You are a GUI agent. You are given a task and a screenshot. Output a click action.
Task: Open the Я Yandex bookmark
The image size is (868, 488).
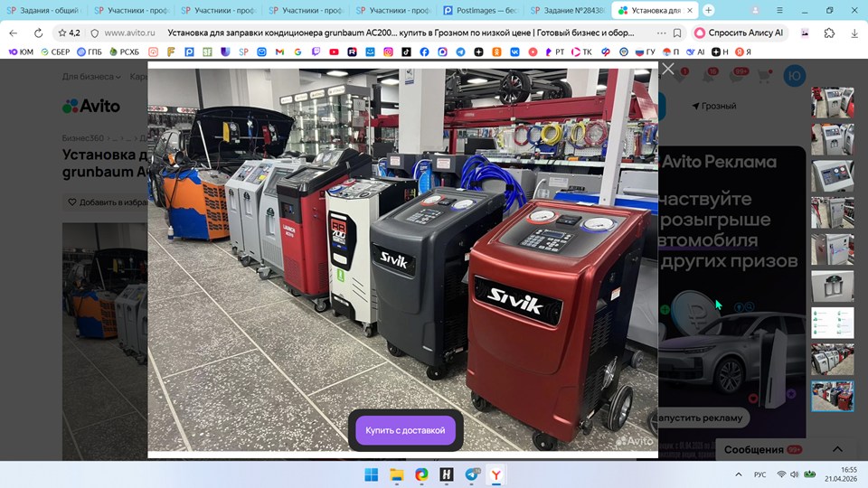(x=743, y=52)
